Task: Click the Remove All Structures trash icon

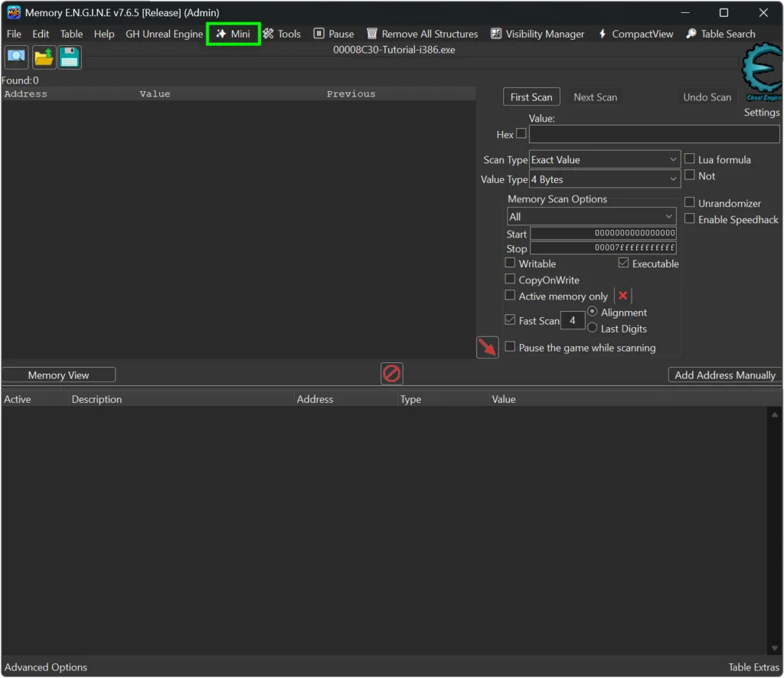Action: 371,34
